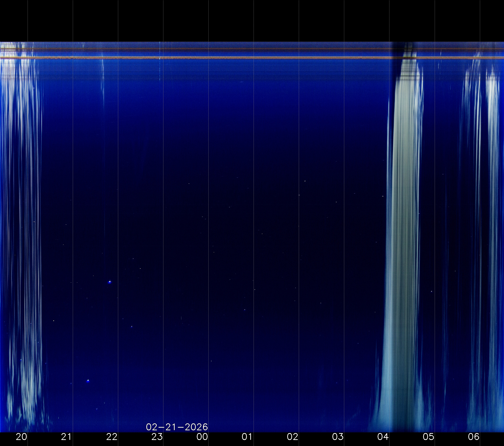
Task: Click the 21 hour label
Action: pyautogui.click(x=66, y=437)
